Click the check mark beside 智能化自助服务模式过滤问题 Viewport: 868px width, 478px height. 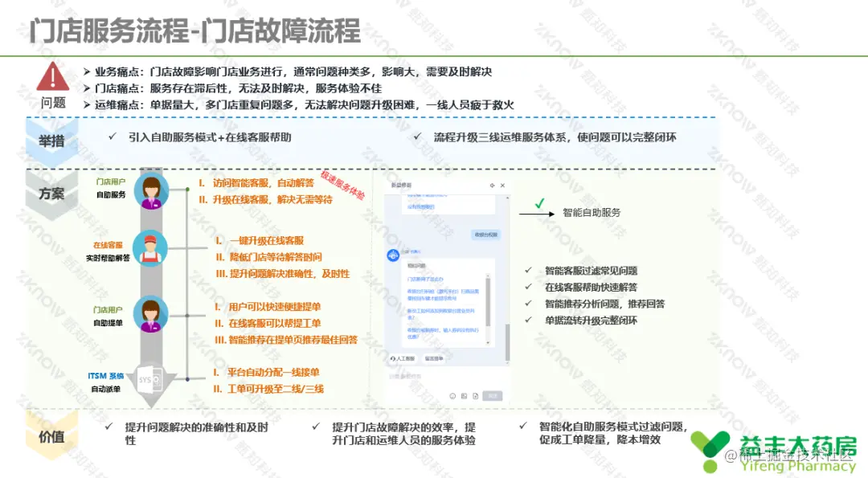[x=523, y=426]
